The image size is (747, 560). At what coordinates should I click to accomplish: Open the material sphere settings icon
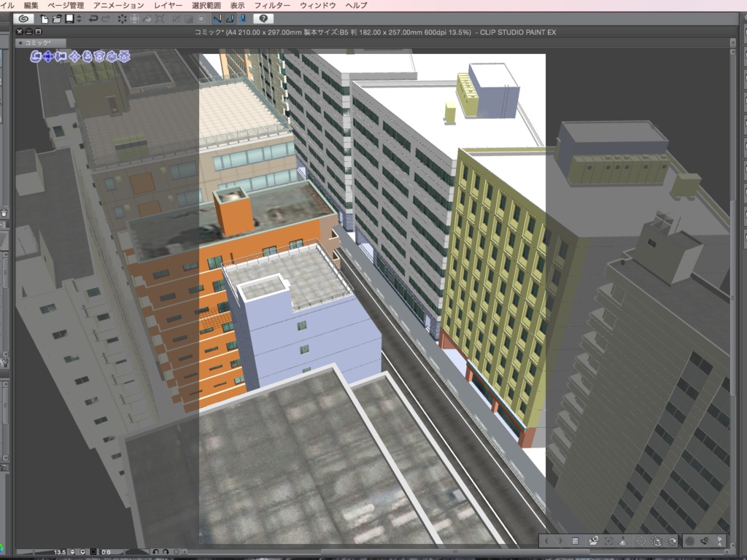(689, 541)
